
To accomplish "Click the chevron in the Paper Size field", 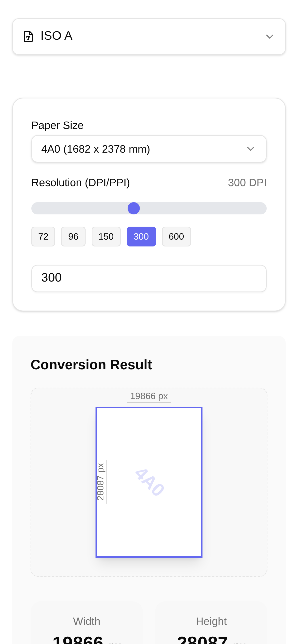I will pyautogui.click(x=251, y=149).
